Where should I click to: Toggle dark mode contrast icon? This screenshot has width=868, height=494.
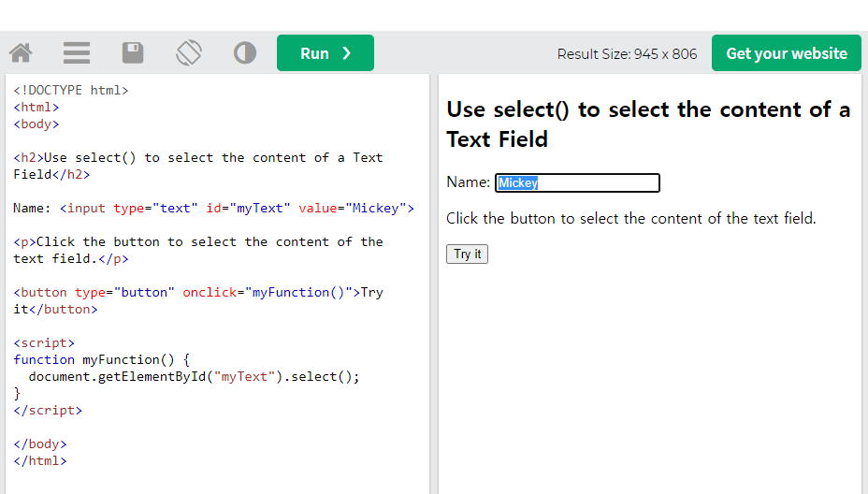coord(245,53)
